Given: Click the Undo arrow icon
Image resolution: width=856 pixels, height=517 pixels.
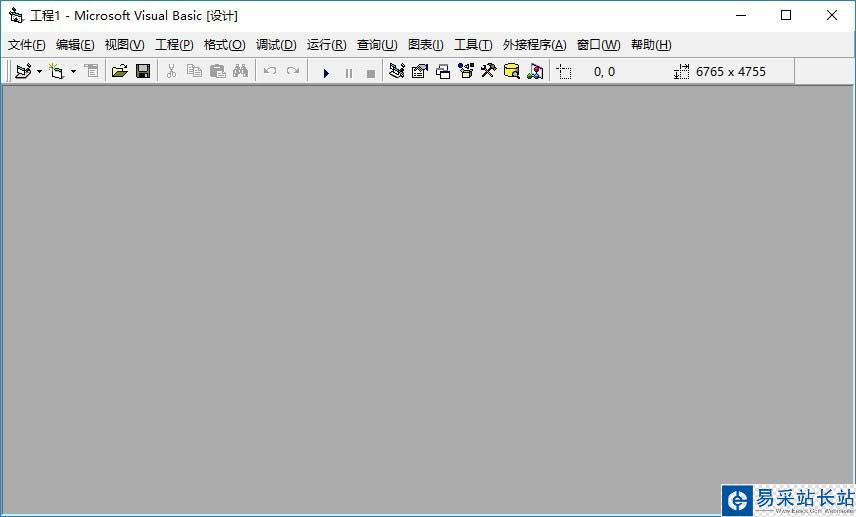Looking at the screenshot, I should point(270,71).
